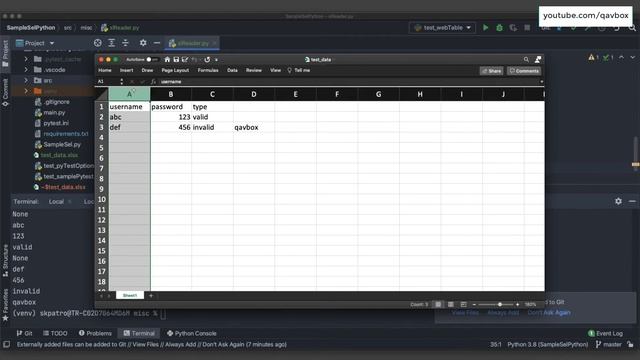Select cell D3 containing qavbox
This screenshot has height=360, width=640.
click(x=254, y=127)
